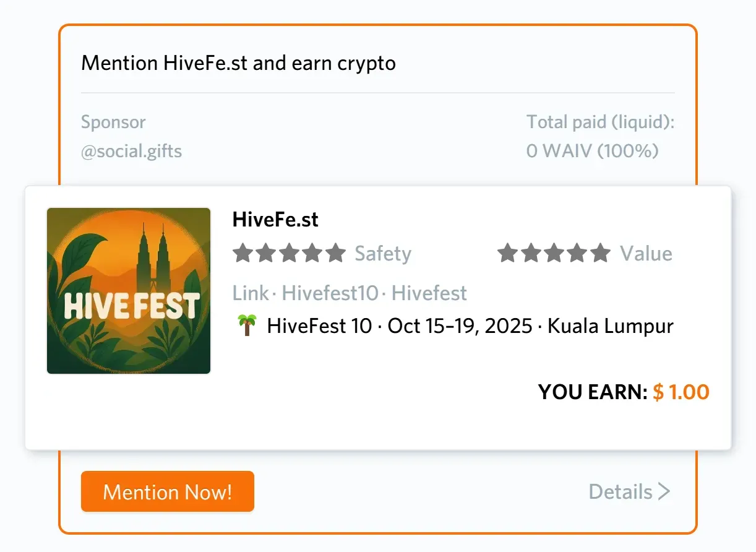This screenshot has width=756, height=552.
Task: Open the Hivefest10 tag
Action: pos(330,293)
